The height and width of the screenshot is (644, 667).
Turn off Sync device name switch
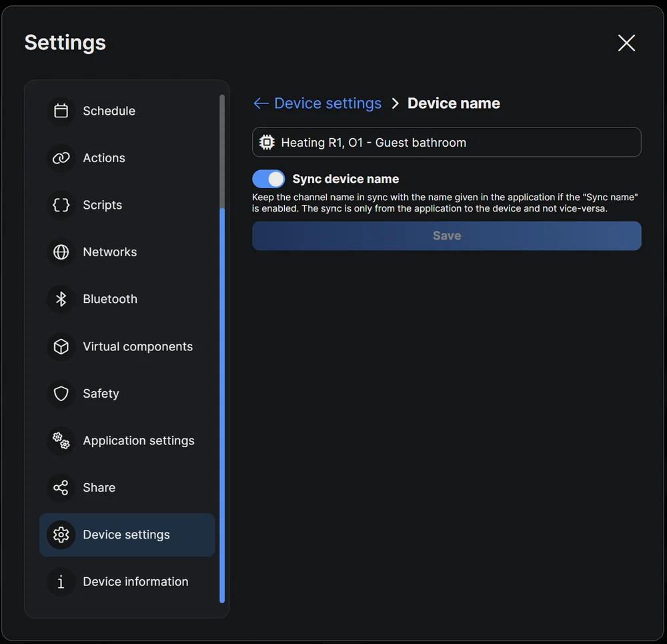[268, 179]
